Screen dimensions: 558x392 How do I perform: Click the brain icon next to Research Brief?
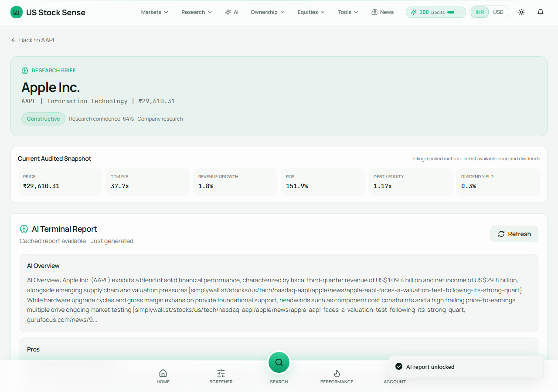25,71
